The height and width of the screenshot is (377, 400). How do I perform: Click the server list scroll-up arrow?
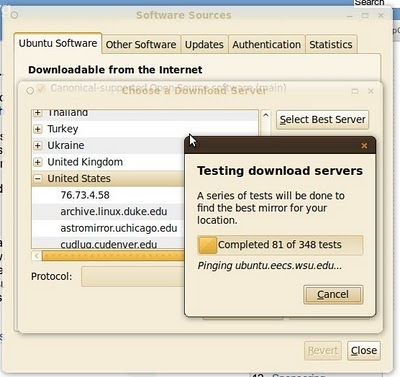[x=265, y=115]
